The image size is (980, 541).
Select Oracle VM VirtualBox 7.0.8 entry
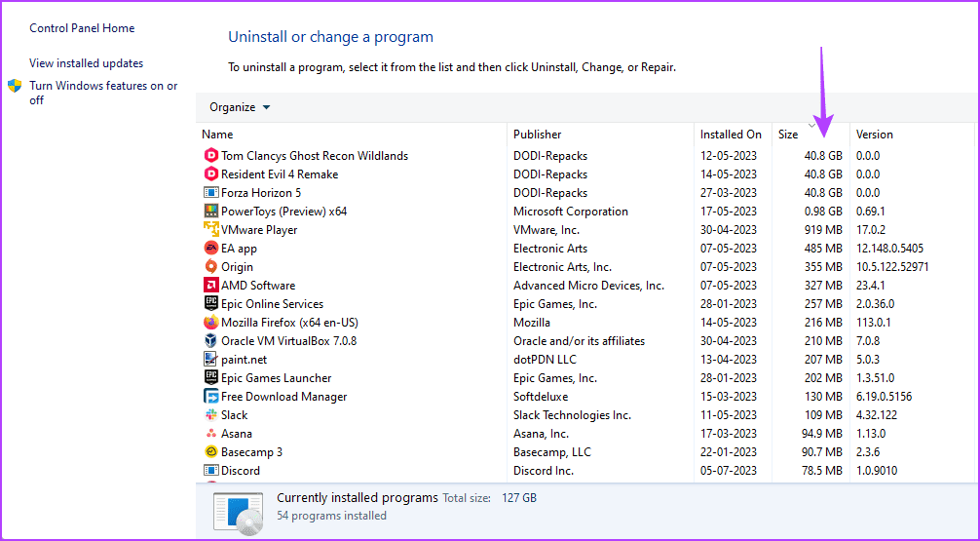(x=288, y=341)
